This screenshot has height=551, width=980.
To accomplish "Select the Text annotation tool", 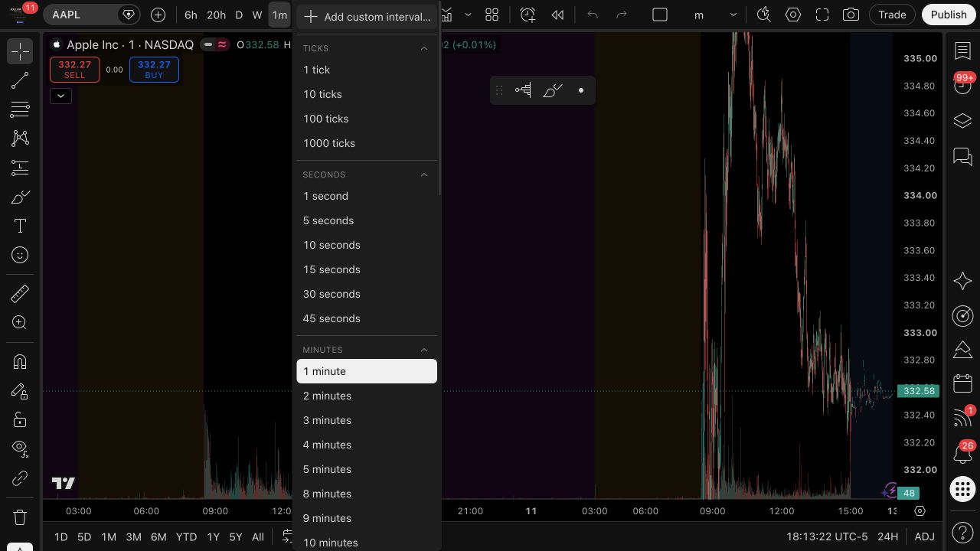I will [20, 226].
